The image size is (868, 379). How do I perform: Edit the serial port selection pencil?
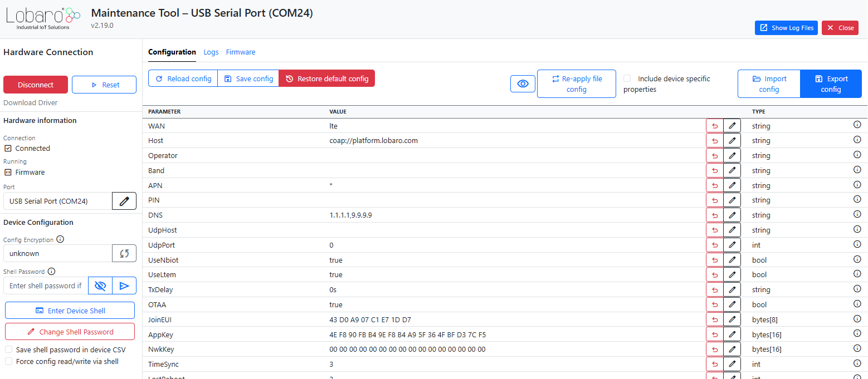click(124, 201)
